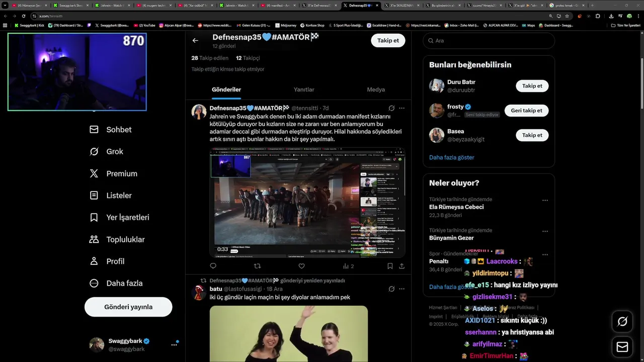Screen dimensions: 644x362
Task: Switch to Gönderiler tab
Action: [226, 89]
